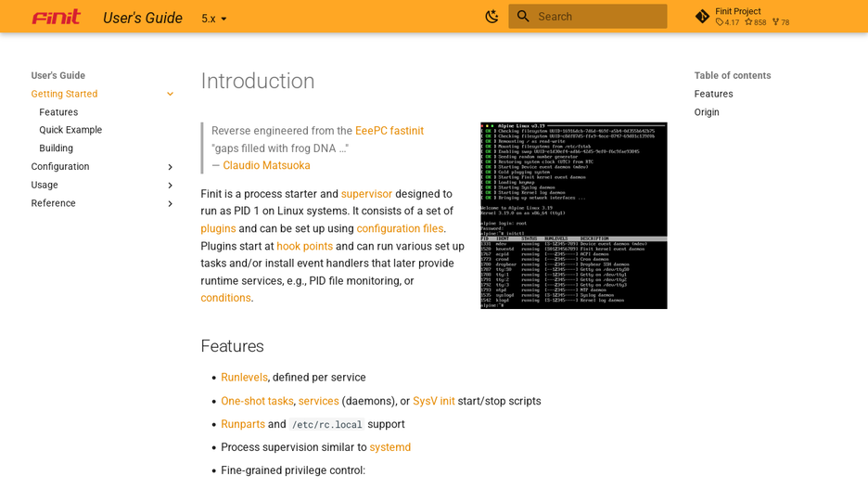Toggle dark mode moon icon
This screenshot has width=868, height=489.
coord(491,17)
